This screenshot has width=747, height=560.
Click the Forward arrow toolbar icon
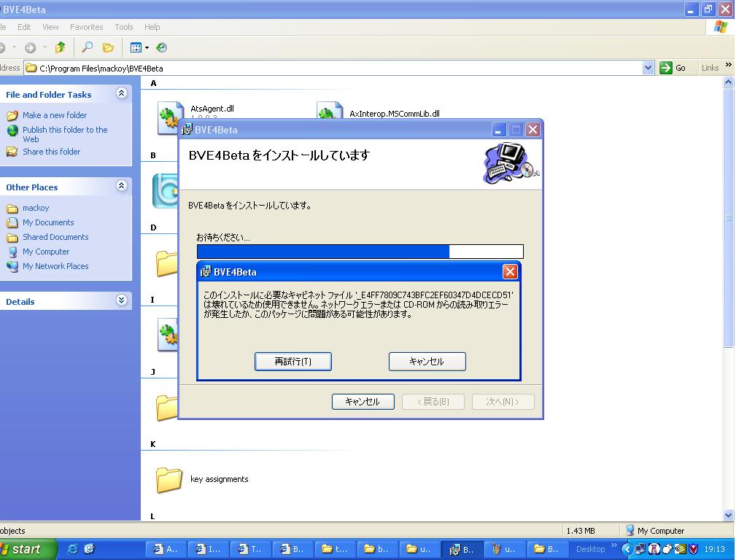coord(30,47)
